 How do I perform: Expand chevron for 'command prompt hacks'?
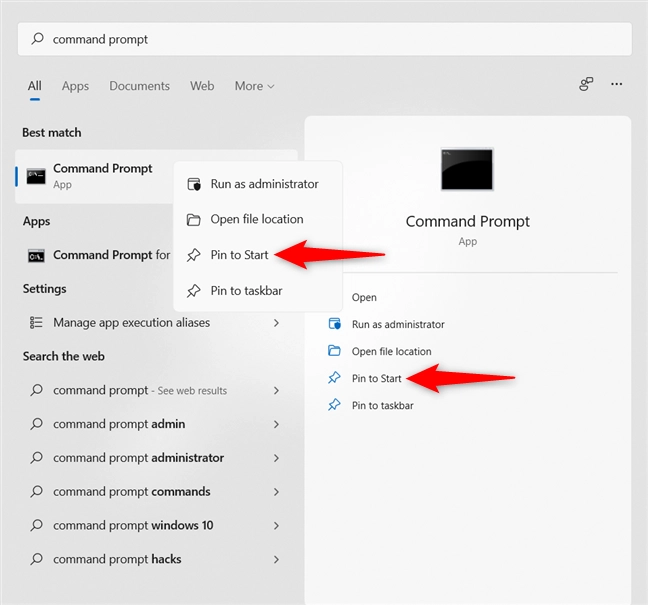276,560
